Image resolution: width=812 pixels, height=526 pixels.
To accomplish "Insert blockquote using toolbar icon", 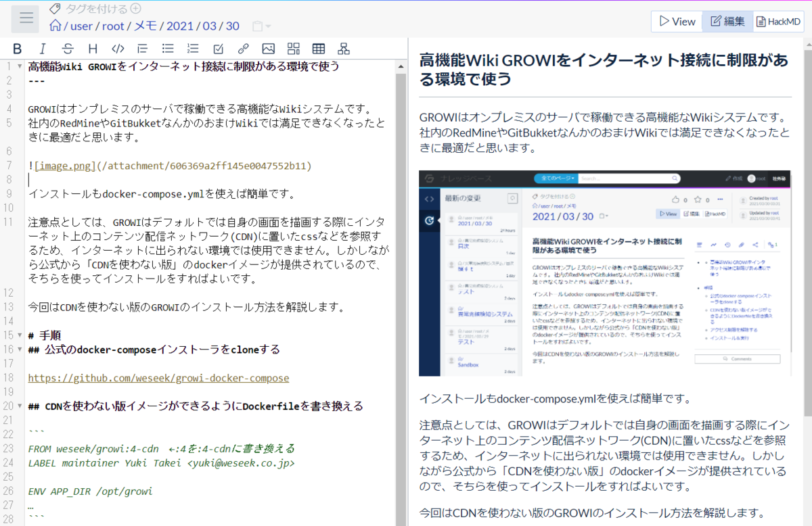I will click(x=143, y=49).
